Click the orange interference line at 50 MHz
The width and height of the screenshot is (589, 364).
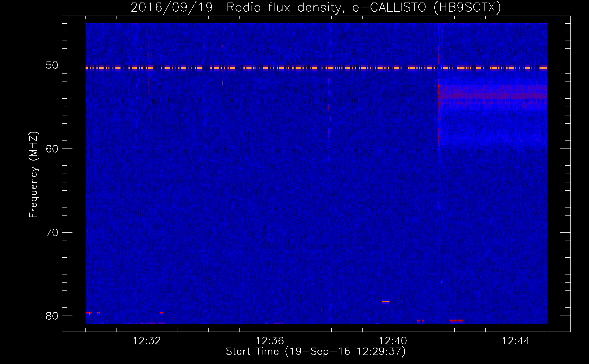click(x=316, y=68)
